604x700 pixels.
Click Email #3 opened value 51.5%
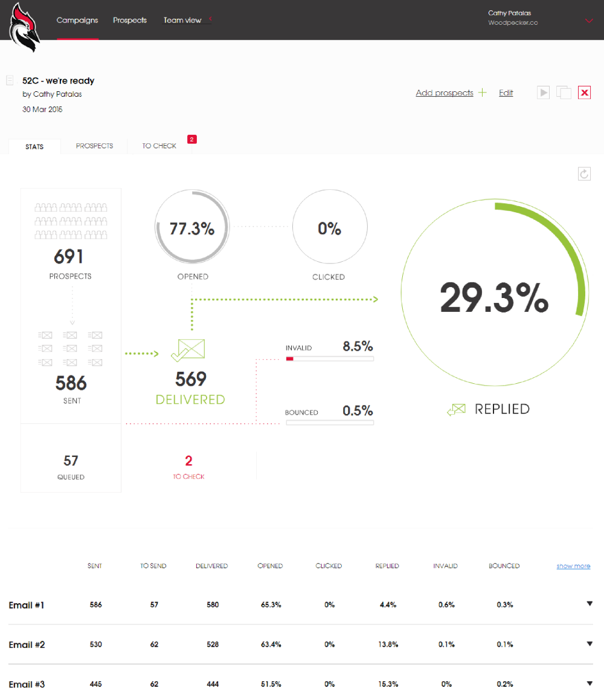tap(271, 684)
